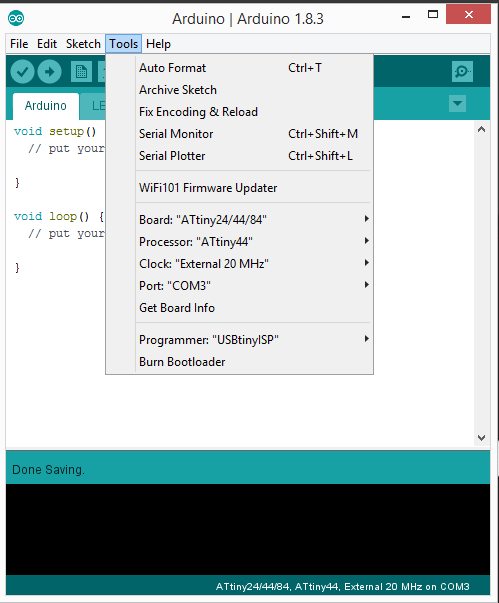
Task: Click the Done Saving status message
Action: [48, 470]
